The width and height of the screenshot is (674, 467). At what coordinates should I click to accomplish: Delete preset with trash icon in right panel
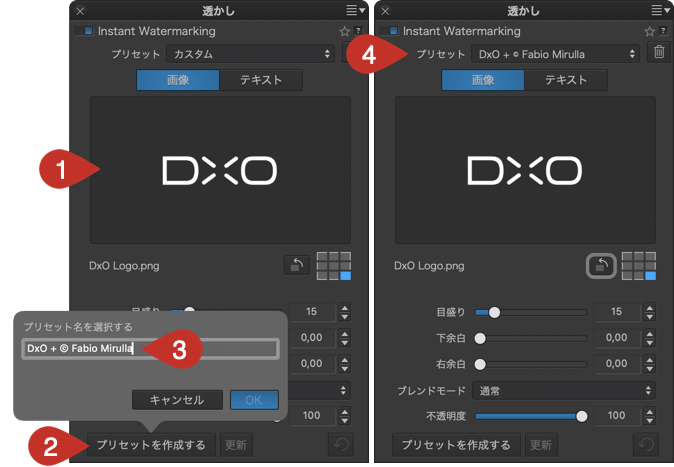coord(659,52)
